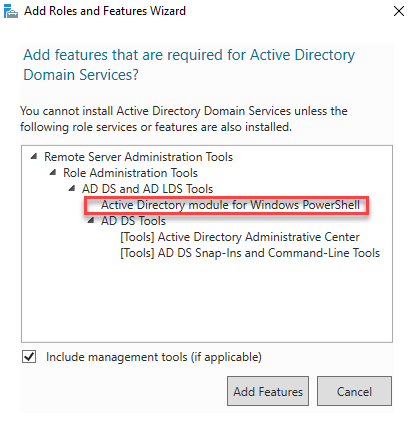Viewport: 413px width, 430px height.
Task: Click the Add Features button
Action: click(x=268, y=391)
